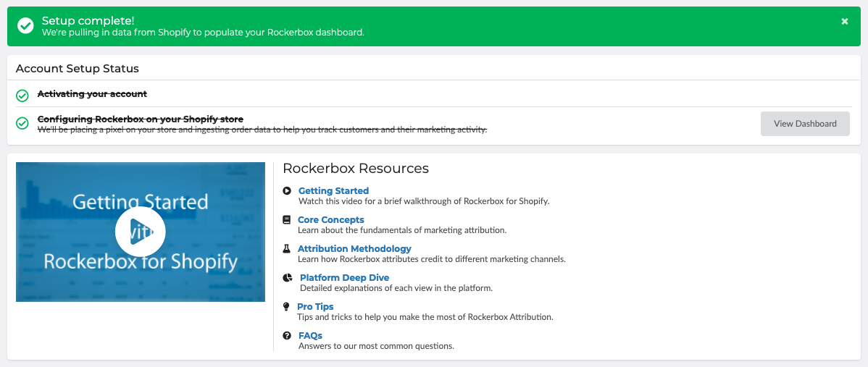Click the white checkmark icon in green banner
The height and width of the screenshot is (367, 868).
tap(25, 25)
